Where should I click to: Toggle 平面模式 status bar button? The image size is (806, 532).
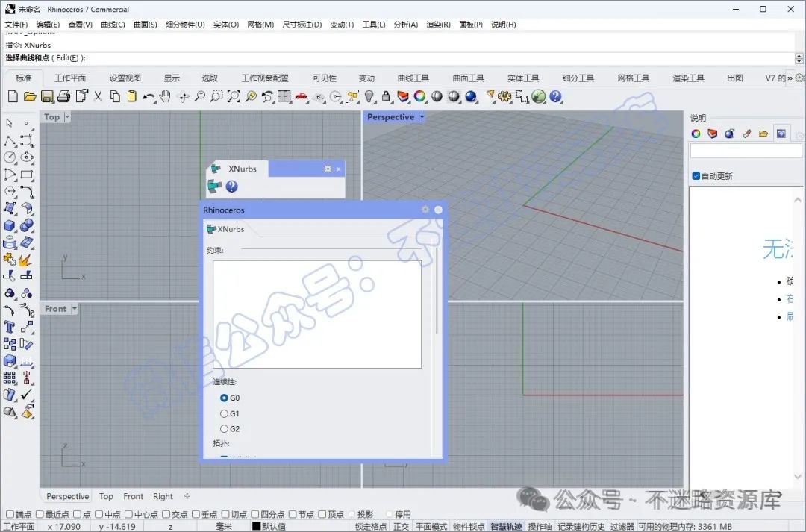[x=431, y=527]
